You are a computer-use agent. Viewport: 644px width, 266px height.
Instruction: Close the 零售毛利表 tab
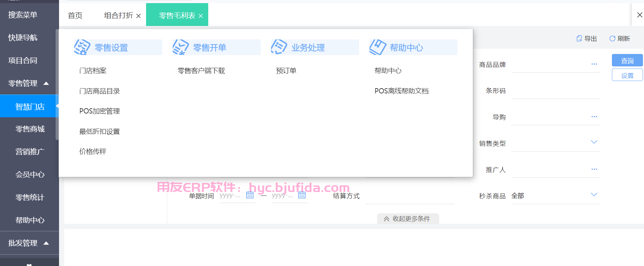click(201, 16)
